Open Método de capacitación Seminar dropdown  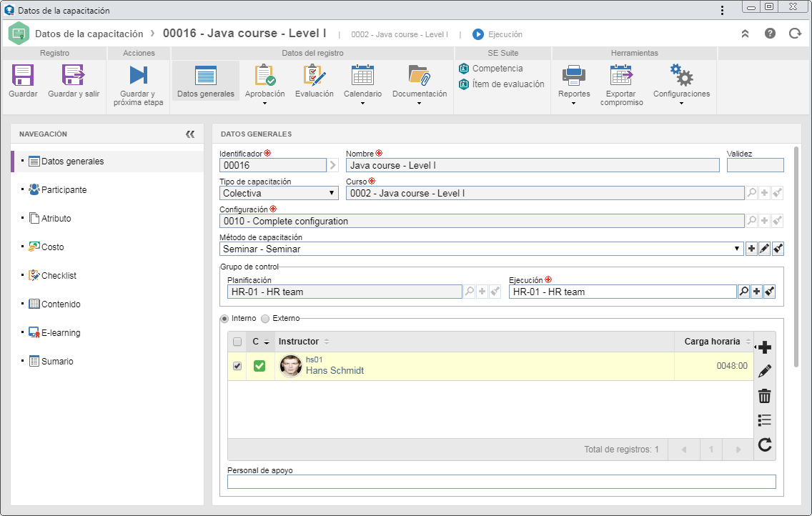[x=482, y=249]
